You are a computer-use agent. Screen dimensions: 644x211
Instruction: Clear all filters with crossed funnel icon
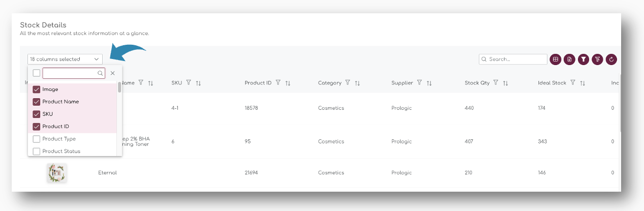[x=598, y=59]
